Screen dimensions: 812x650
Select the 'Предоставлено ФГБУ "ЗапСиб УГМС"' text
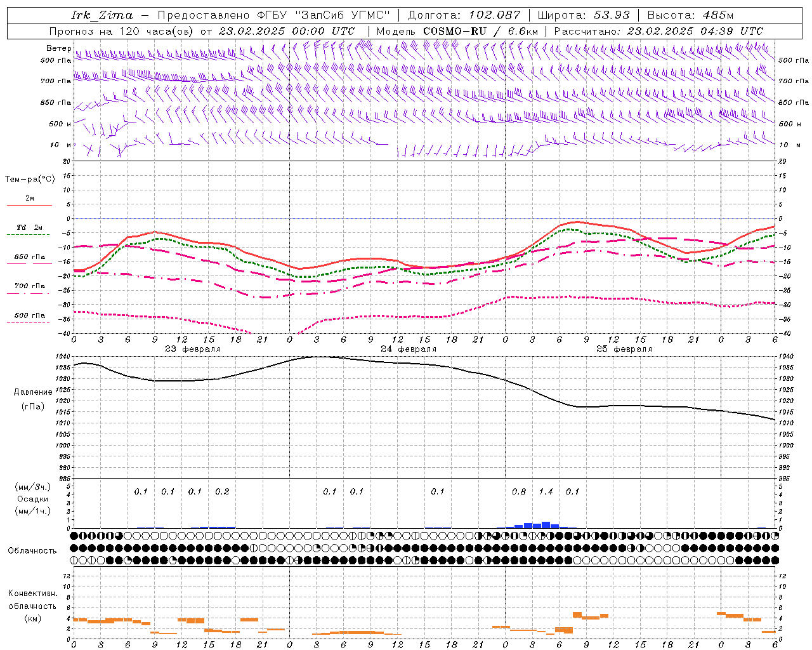pos(273,15)
